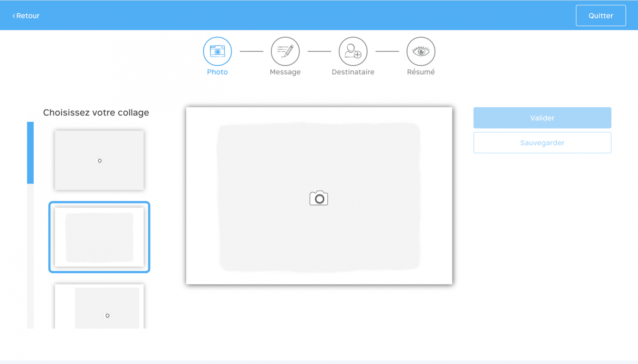Click the Sauvegarder button
Image resolution: width=638 pixels, height=364 pixels.
542,142
